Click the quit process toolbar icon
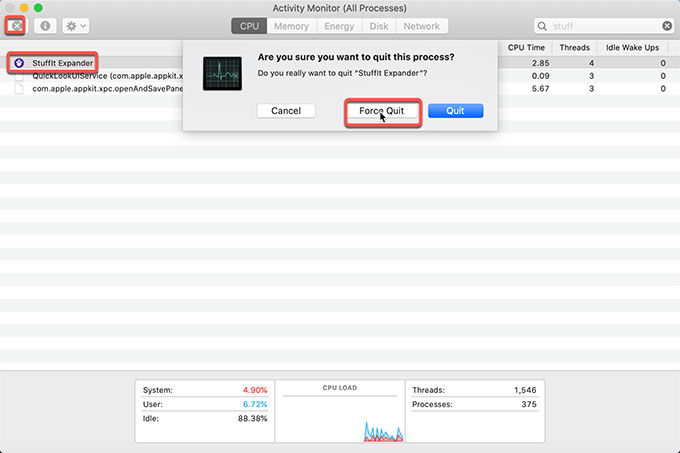This screenshot has width=680, height=453. click(15, 26)
